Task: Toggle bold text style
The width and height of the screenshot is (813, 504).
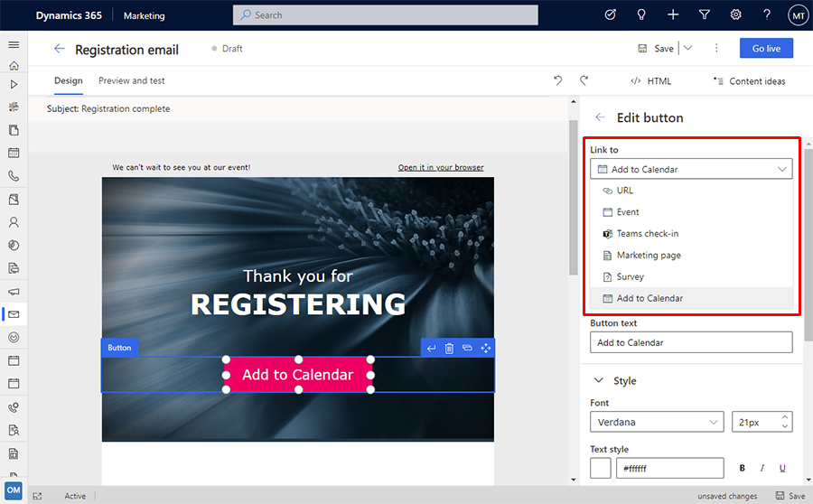Action: [742, 468]
